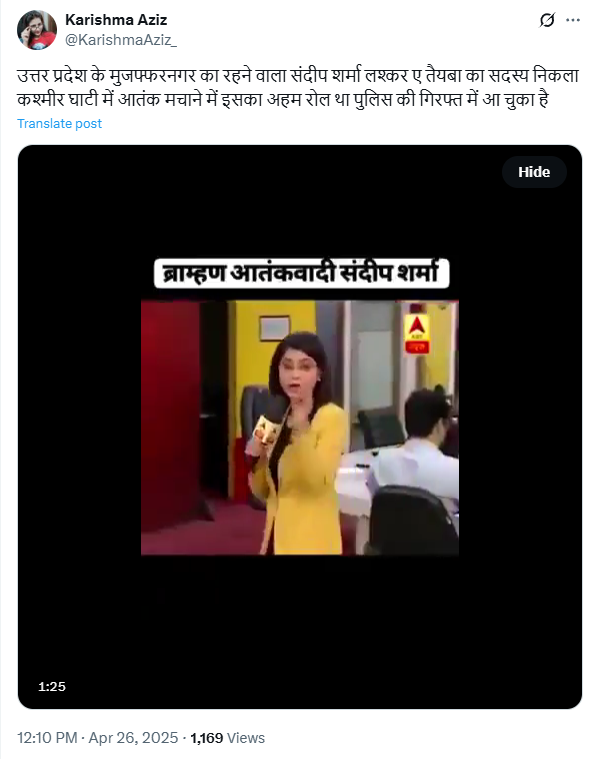597x759 pixels.
Task: Toggle the Hide button on the video
Action: click(x=534, y=172)
